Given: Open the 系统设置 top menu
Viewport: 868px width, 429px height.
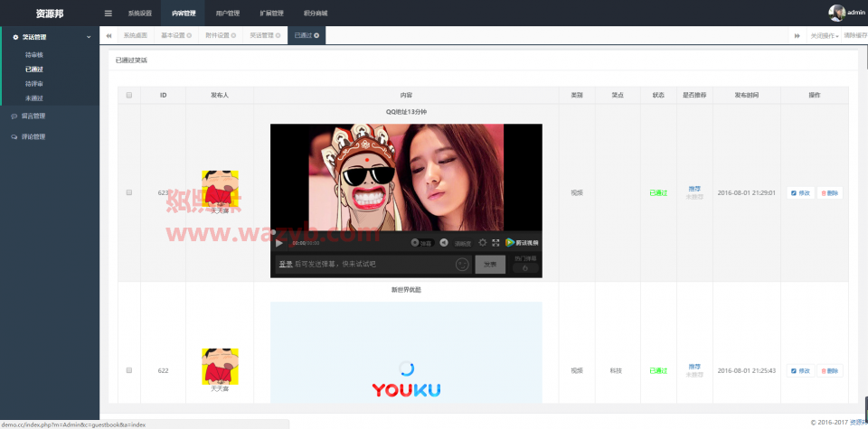Looking at the screenshot, I should click(139, 14).
